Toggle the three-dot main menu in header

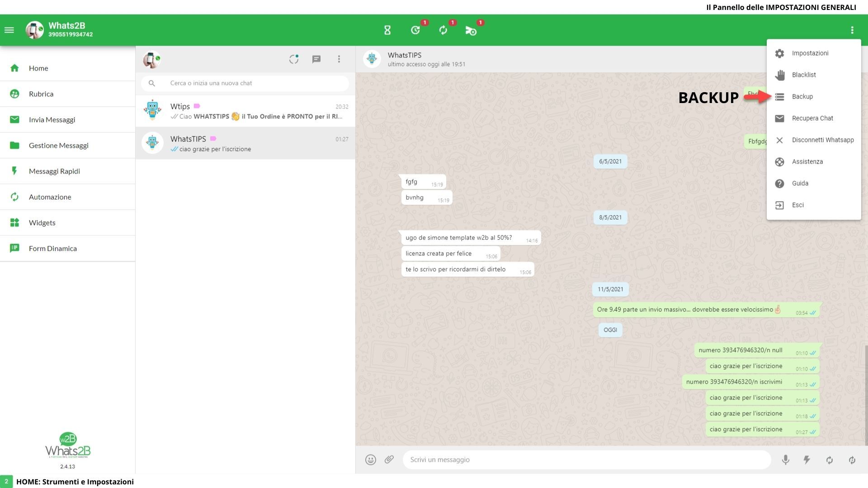(x=852, y=30)
